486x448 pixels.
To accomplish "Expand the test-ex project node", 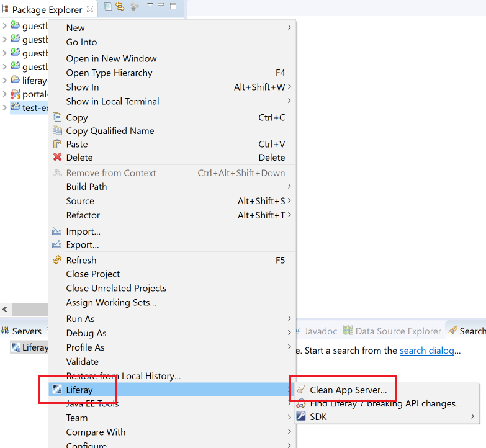I will tap(4, 108).
